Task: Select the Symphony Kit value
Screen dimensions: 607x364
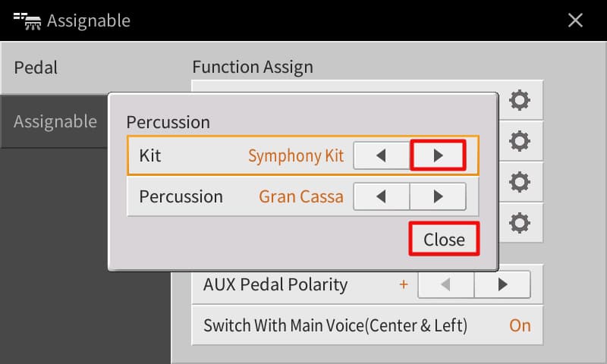Action: coord(296,156)
